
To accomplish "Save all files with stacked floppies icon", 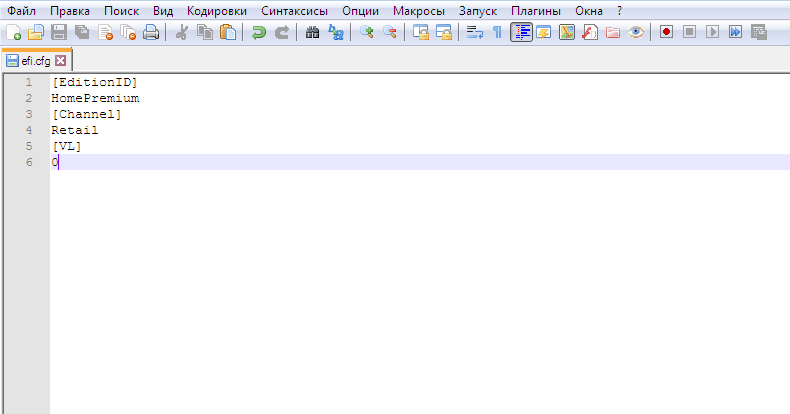I will pos(82,33).
